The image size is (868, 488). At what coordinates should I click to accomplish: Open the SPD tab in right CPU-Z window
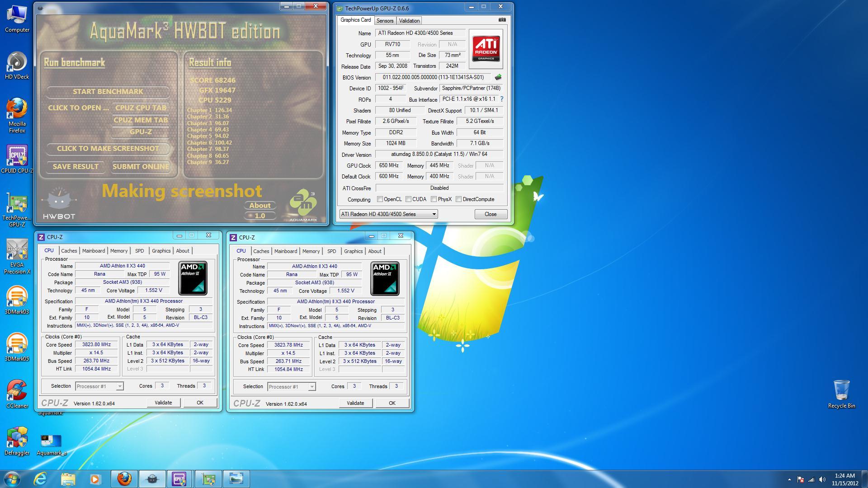click(x=332, y=251)
